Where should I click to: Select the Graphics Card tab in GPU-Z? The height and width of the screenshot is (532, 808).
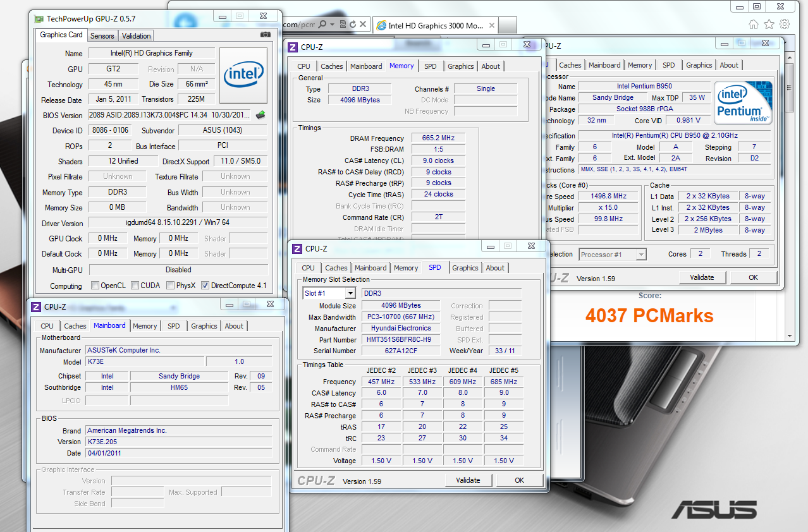coord(61,35)
